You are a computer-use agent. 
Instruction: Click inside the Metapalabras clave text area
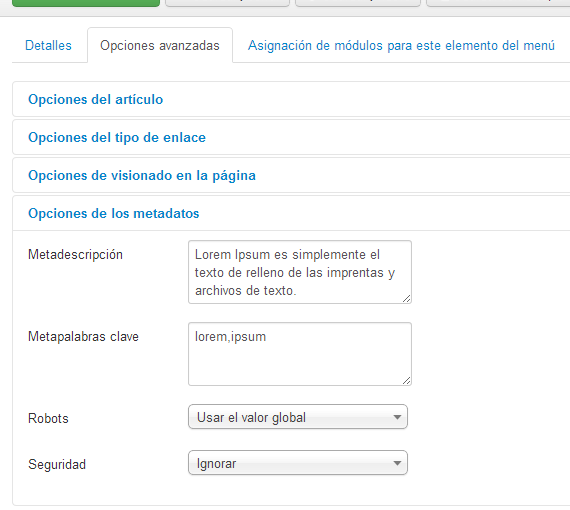point(300,354)
